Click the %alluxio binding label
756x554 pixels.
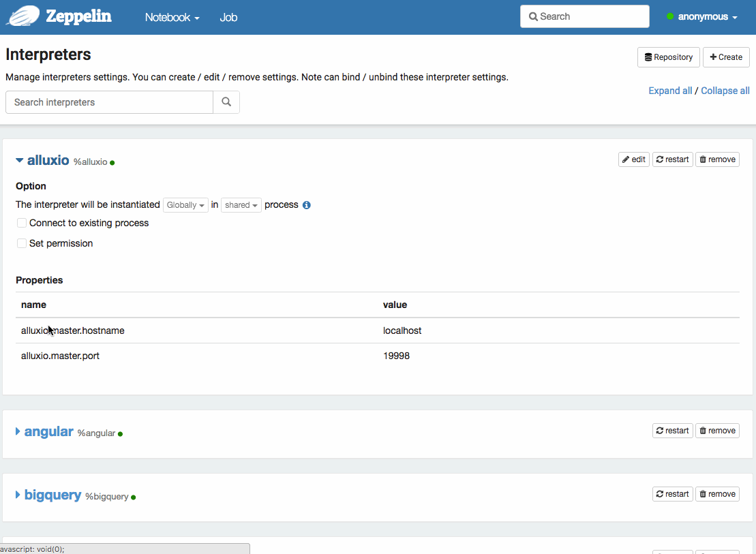(90, 162)
